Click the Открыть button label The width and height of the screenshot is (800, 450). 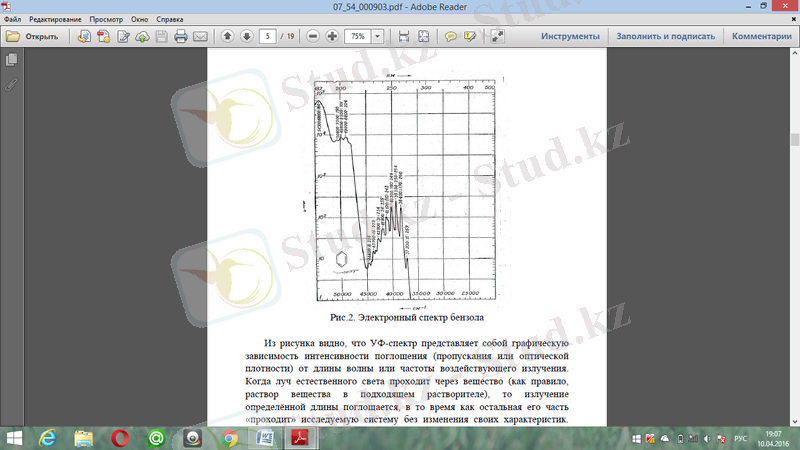point(42,36)
